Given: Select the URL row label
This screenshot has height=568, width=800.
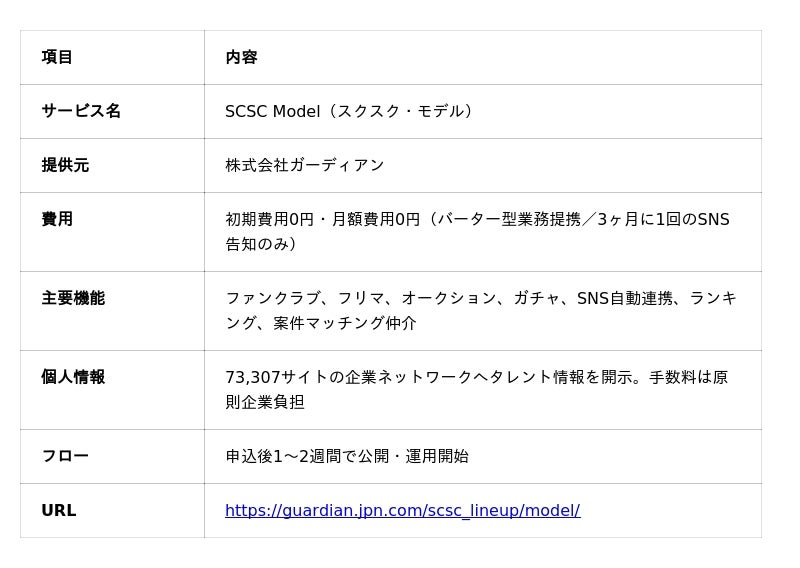Looking at the screenshot, I should (x=59, y=511).
